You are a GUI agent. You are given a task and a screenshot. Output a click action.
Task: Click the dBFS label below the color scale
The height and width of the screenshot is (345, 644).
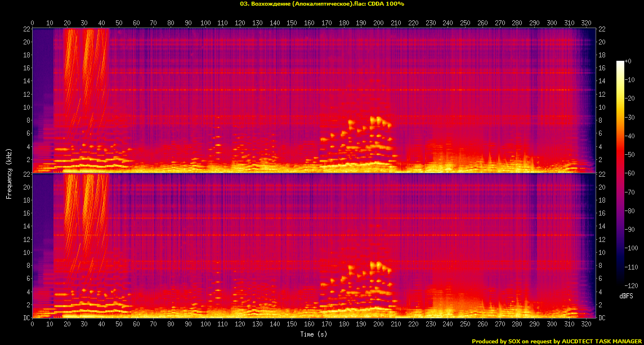(x=627, y=295)
